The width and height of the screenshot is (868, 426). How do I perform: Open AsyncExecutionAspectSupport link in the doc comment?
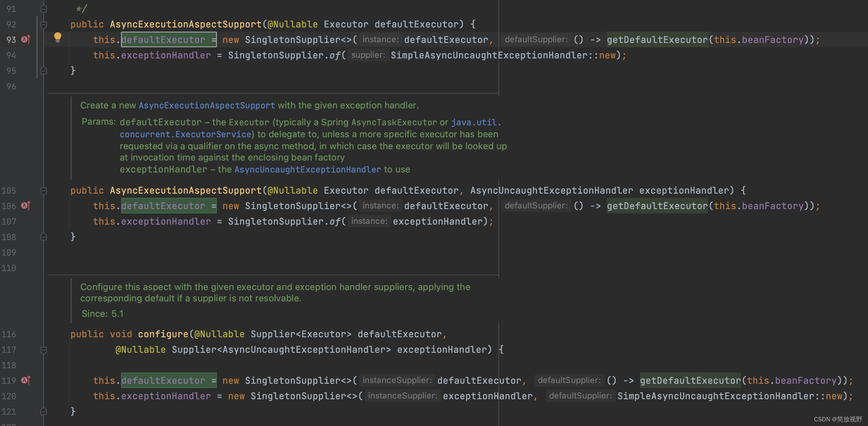207,106
